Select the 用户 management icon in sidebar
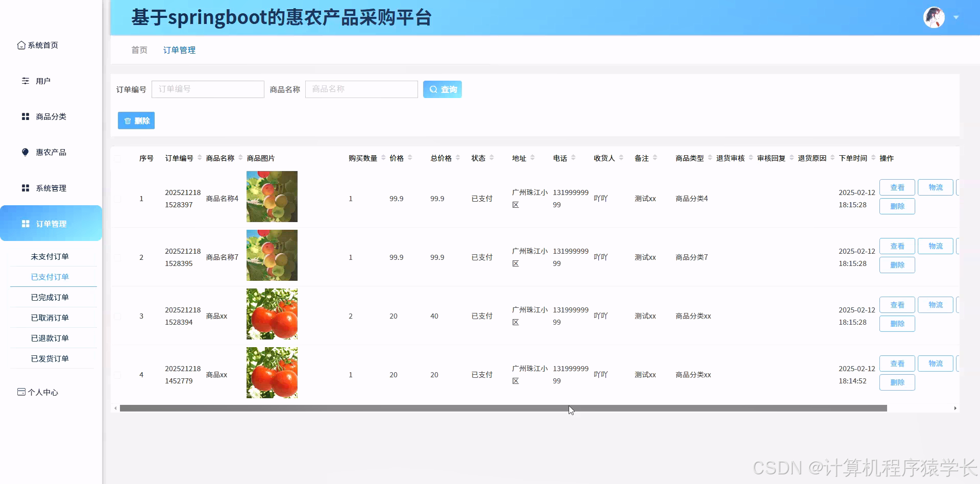 click(25, 80)
